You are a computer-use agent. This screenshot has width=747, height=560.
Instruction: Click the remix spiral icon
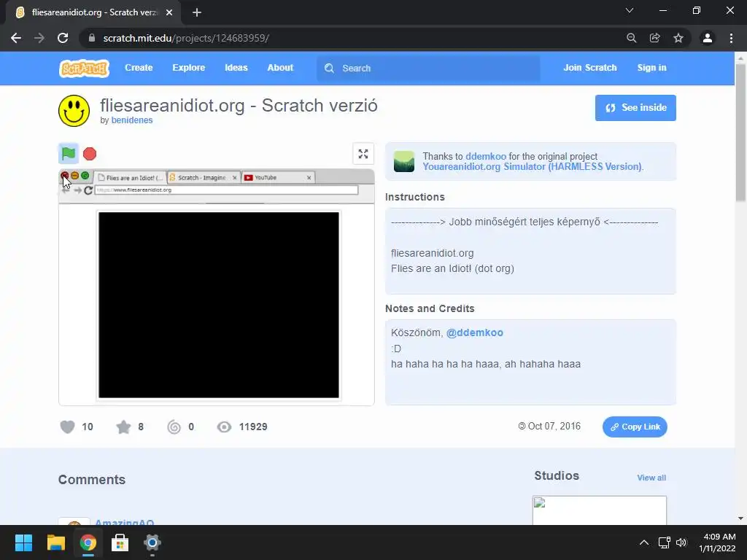coord(174,427)
